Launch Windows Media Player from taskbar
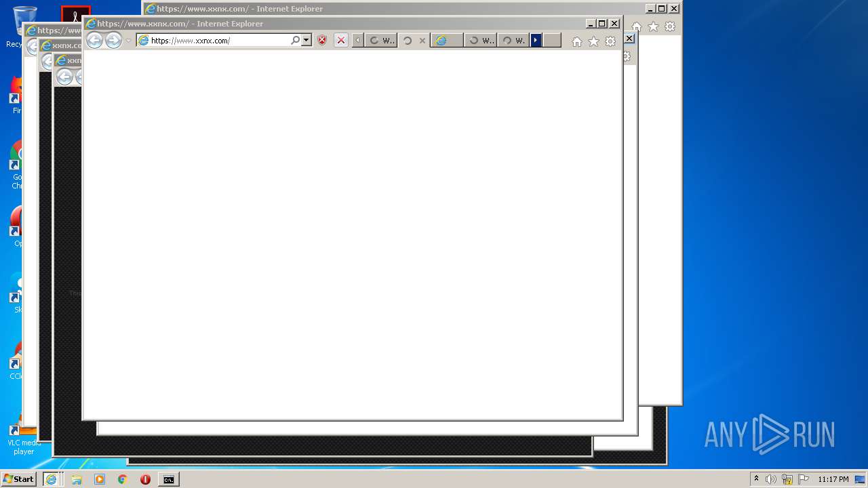The image size is (868, 488). pos(100,479)
